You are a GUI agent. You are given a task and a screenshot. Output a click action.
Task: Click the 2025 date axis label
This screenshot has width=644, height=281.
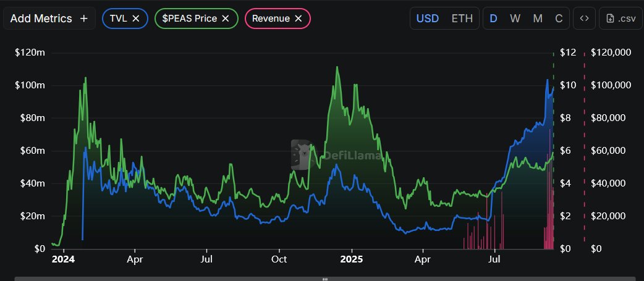(x=352, y=259)
